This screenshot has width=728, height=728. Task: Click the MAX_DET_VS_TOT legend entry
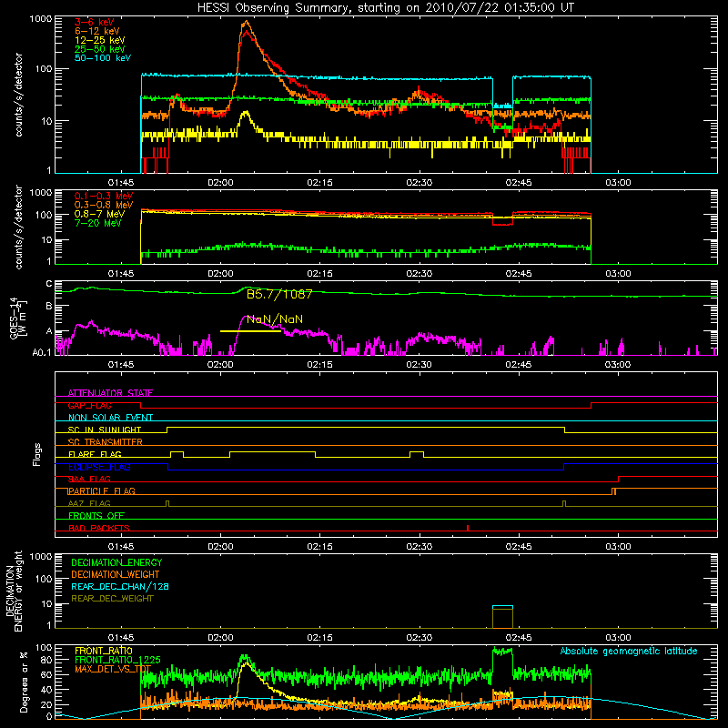113,670
